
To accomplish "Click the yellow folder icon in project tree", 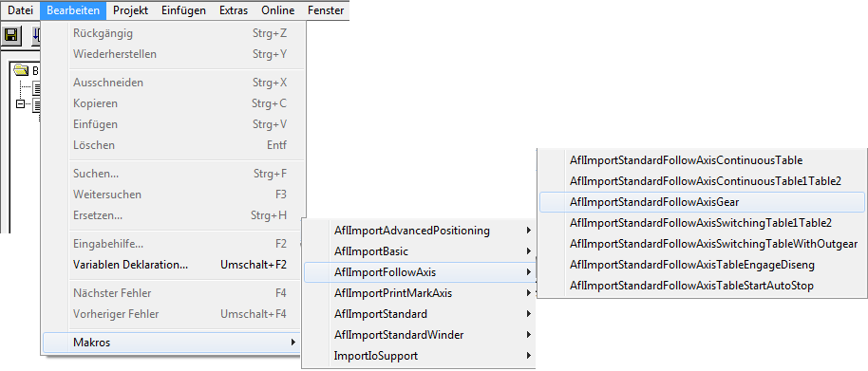I will 21,70.
